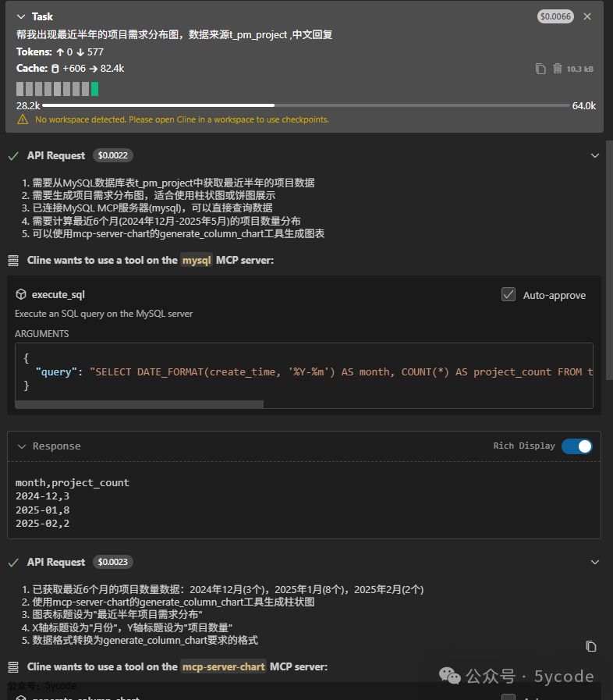This screenshot has height=700, width=613.
Task: Click the green context window segment
Action: point(94,89)
